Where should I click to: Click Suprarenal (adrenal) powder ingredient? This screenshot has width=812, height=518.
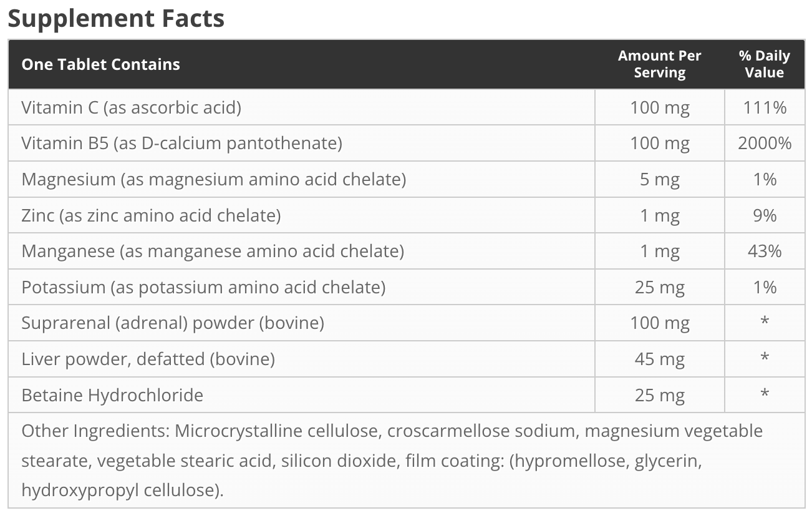(x=173, y=323)
